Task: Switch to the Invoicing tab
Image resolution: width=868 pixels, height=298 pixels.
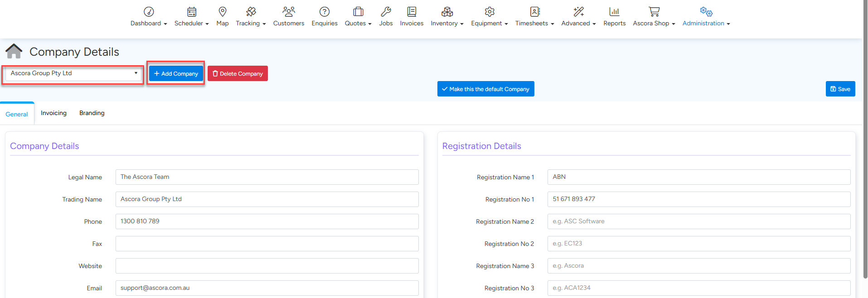Action: [53, 113]
